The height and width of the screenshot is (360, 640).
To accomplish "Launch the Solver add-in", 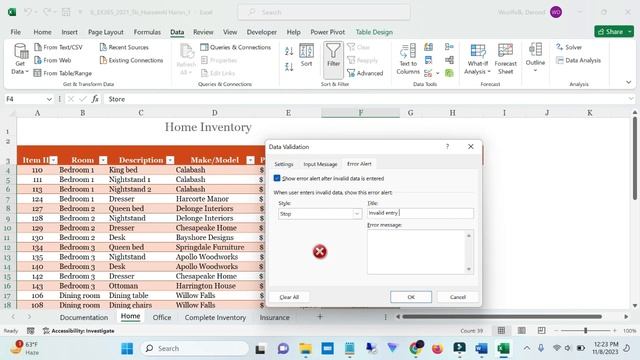I will tap(569, 47).
